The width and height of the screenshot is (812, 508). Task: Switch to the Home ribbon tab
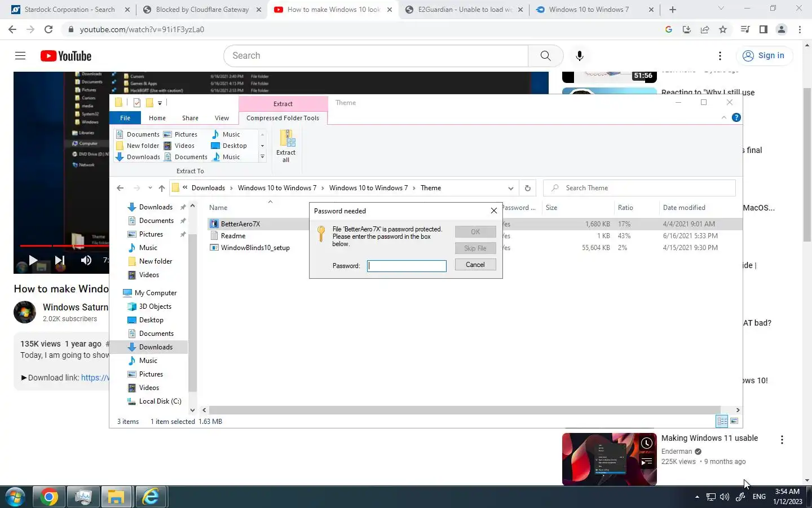pyautogui.click(x=157, y=118)
